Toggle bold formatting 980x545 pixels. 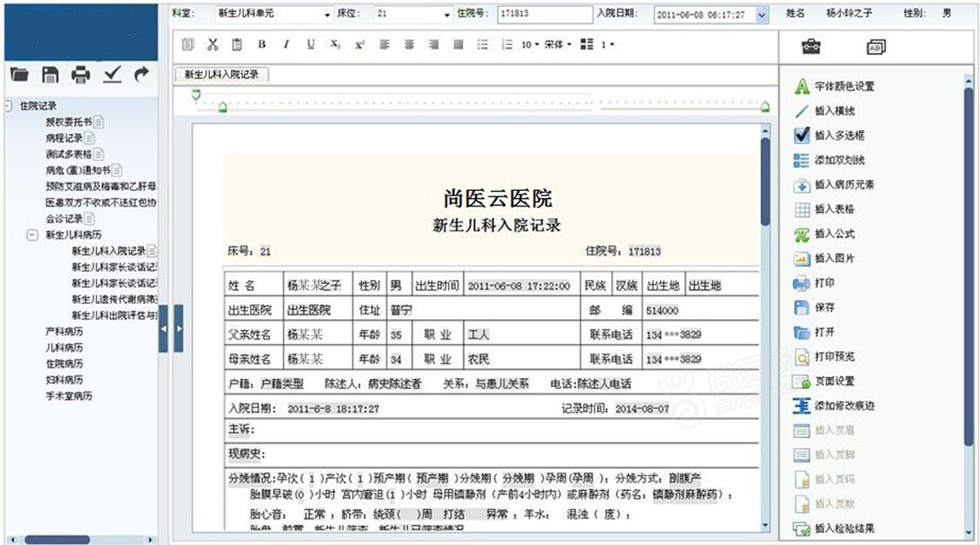(x=262, y=44)
